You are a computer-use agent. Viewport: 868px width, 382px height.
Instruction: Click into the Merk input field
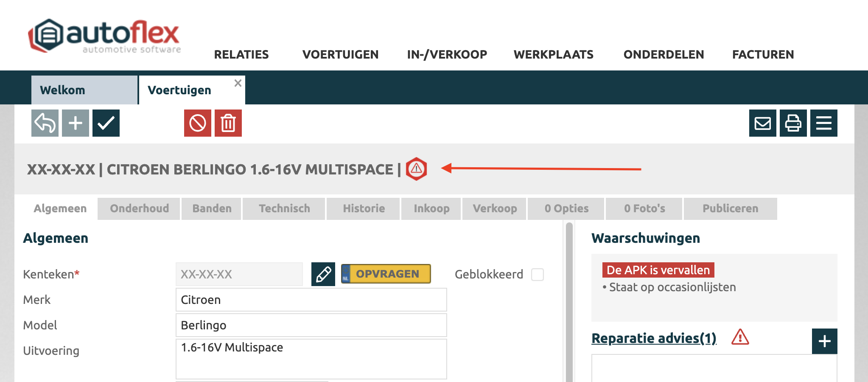311,300
